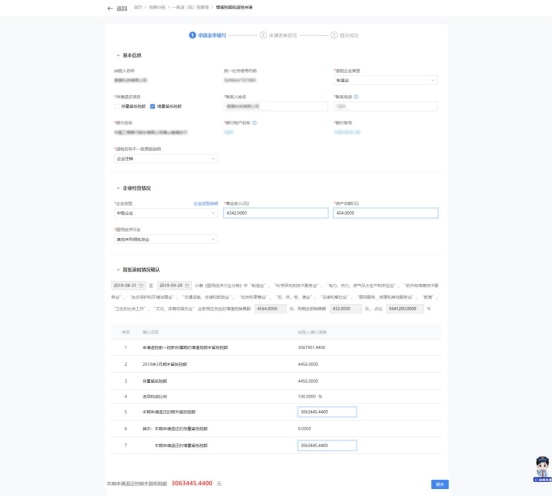This screenshot has height=497, width=552.
Task: Click the third breadcrumb item before the current page
Action: tap(190, 7)
